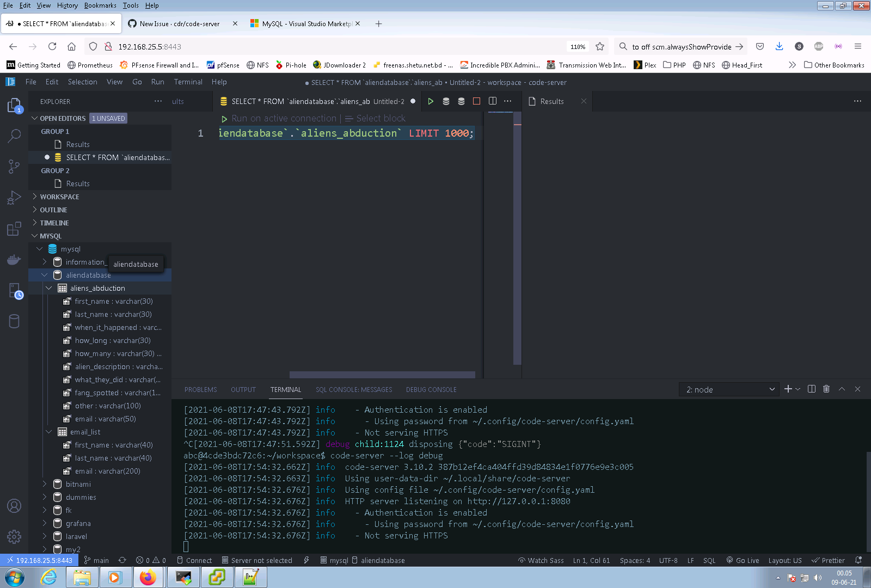Click horizontal scrollbar of the SQL editor

pos(382,375)
